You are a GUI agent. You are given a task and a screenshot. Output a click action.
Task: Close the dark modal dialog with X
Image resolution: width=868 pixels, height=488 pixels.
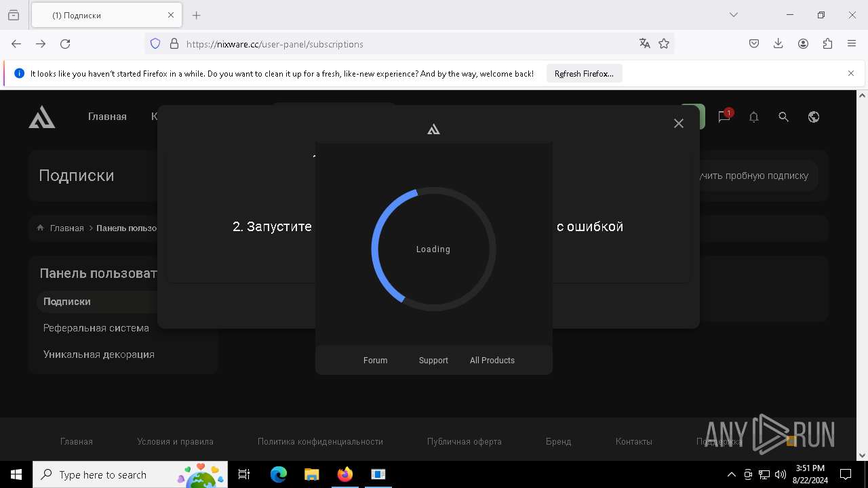coord(679,123)
